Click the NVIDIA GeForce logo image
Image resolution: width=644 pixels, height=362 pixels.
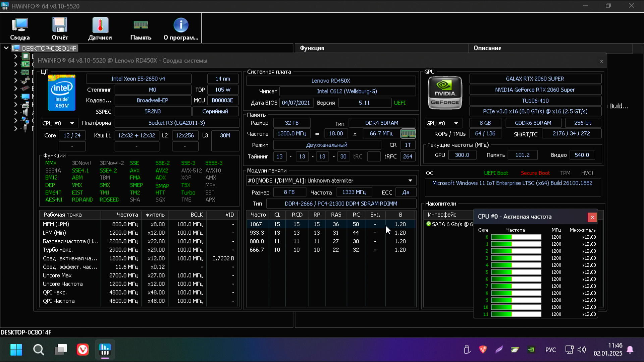[445, 93]
